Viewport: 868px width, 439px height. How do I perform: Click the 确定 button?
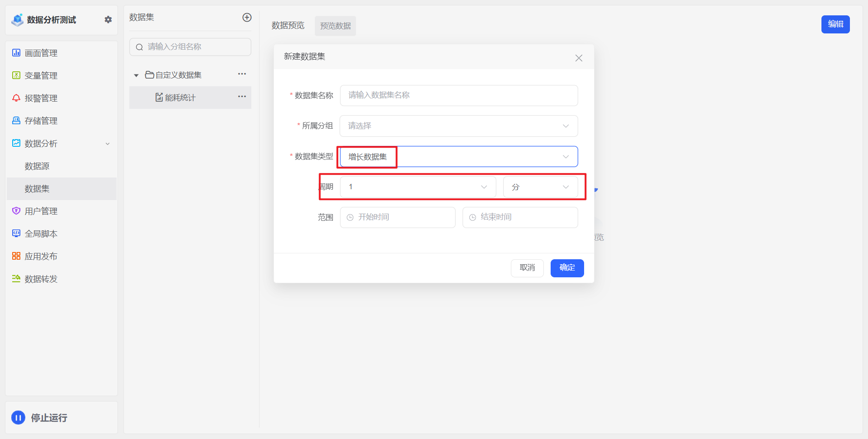pyautogui.click(x=567, y=268)
